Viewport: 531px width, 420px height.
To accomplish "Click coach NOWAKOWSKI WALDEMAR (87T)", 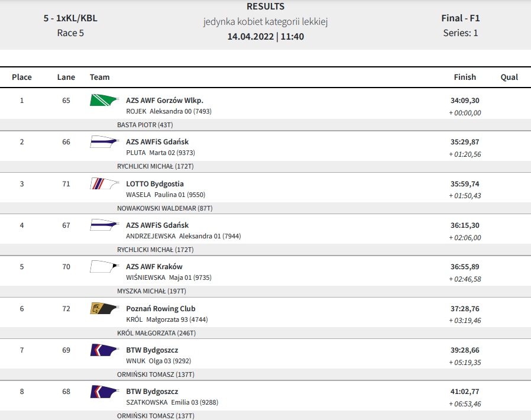I will [x=164, y=208].
